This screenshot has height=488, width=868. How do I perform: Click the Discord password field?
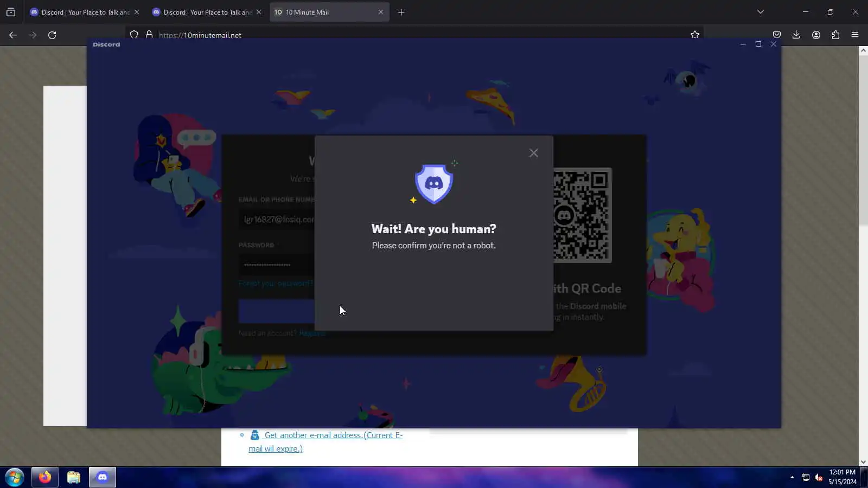pos(277,265)
